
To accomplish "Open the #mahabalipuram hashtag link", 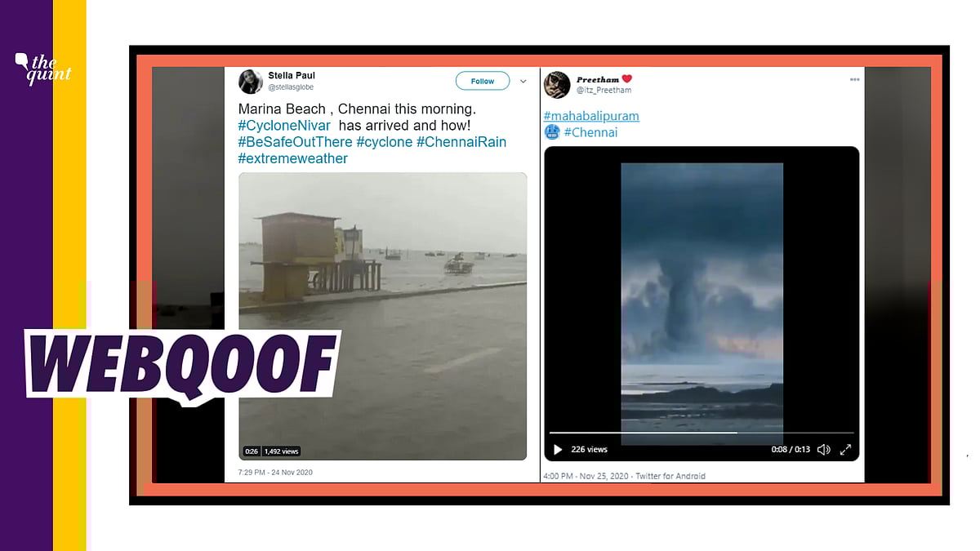I will [591, 116].
